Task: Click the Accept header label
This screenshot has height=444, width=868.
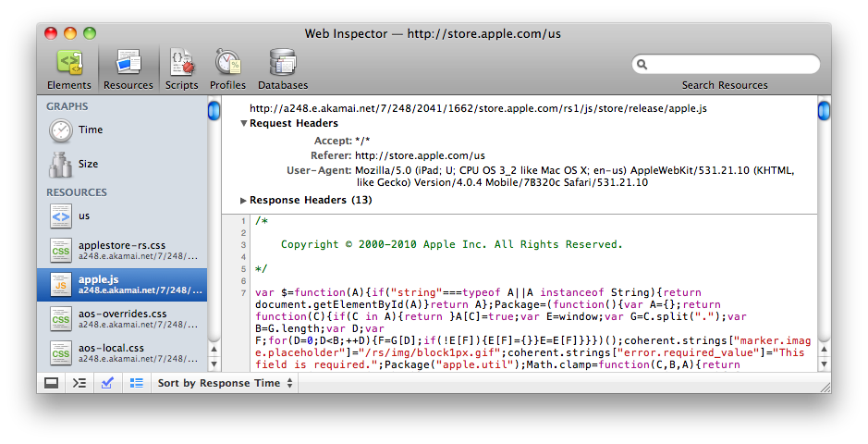Action: [334, 141]
